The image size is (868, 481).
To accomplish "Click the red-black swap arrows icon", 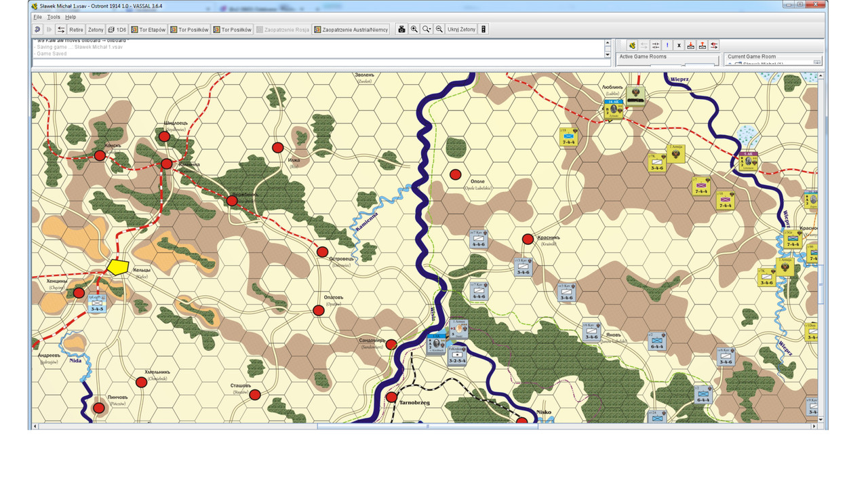I will [714, 45].
